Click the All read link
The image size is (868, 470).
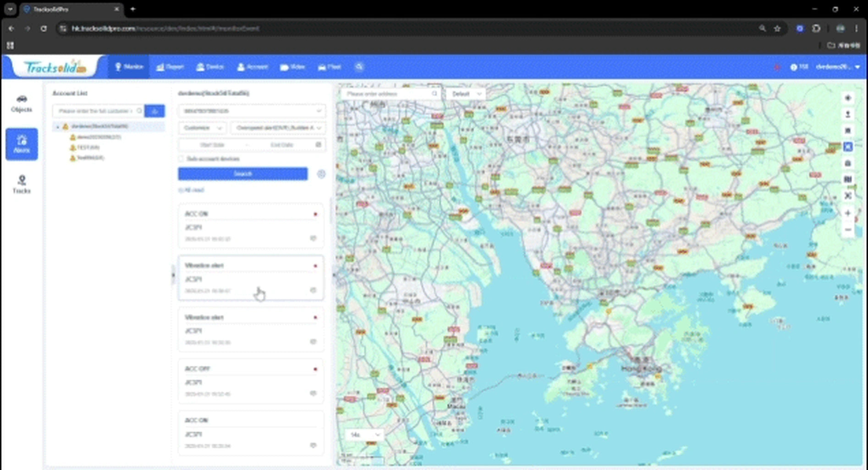coord(191,190)
